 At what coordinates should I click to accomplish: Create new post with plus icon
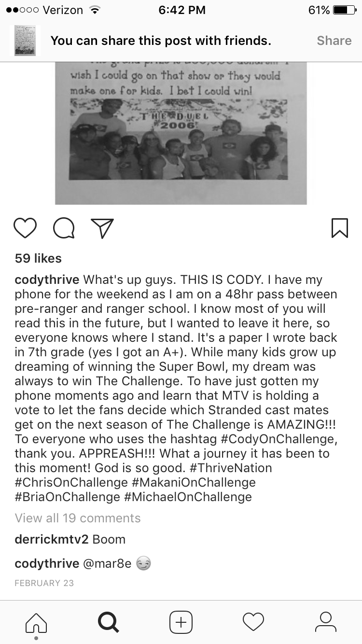click(181, 622)
